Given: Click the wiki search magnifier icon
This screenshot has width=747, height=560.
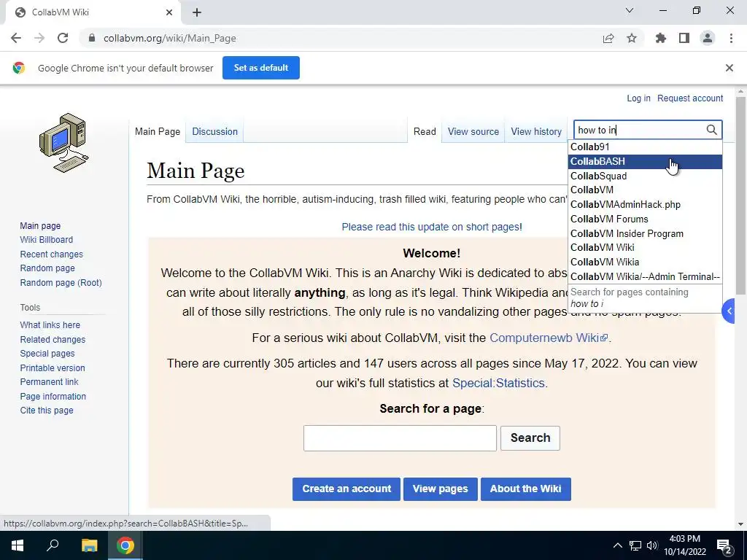Looking at the screenshot, I should pos(712,130).
